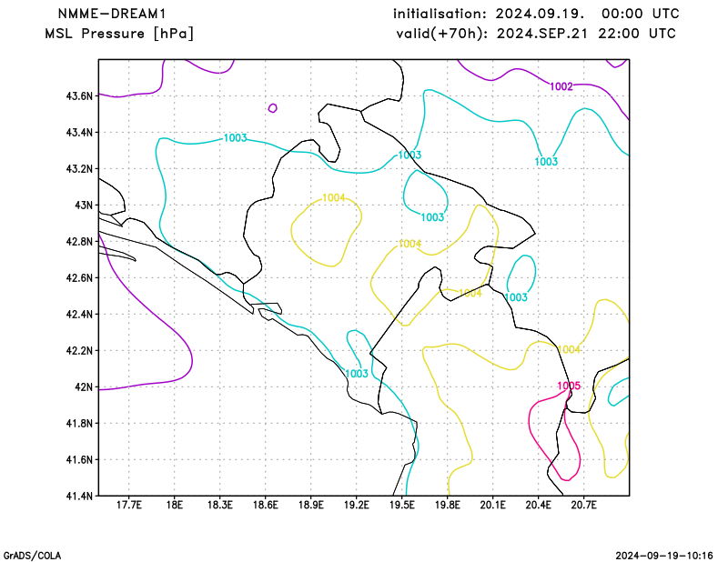
Task: Click the 41.8N latitude axis label
Action: tap(80, 423)
